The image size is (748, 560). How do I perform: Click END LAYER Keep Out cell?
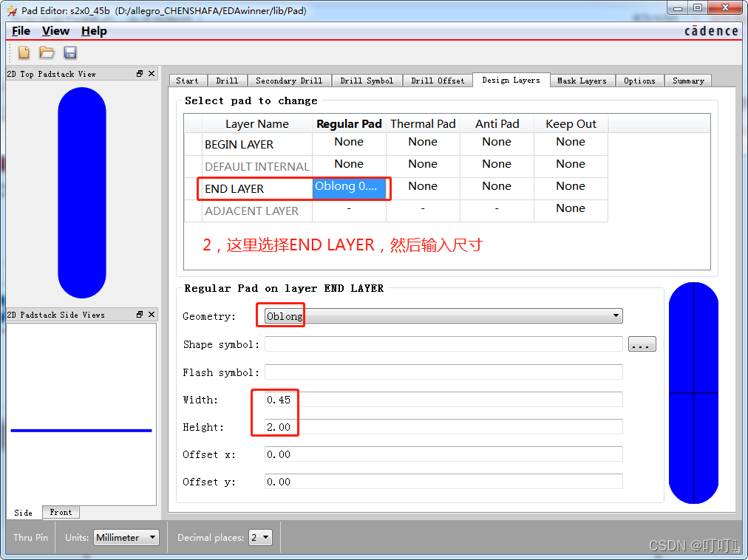pos(571,188)
